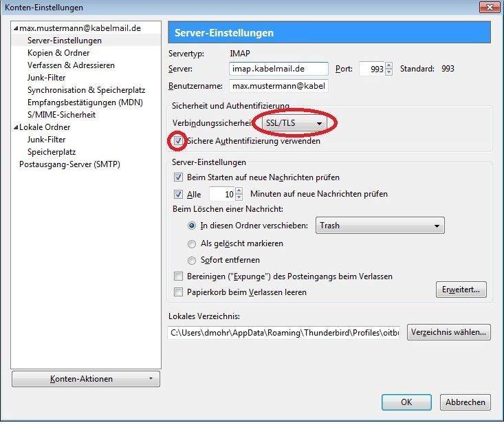Toggle Sichere Authentifizierung verwenden checkbox
Viewport: 504px width, 425px height.
[x=178, y=141]
